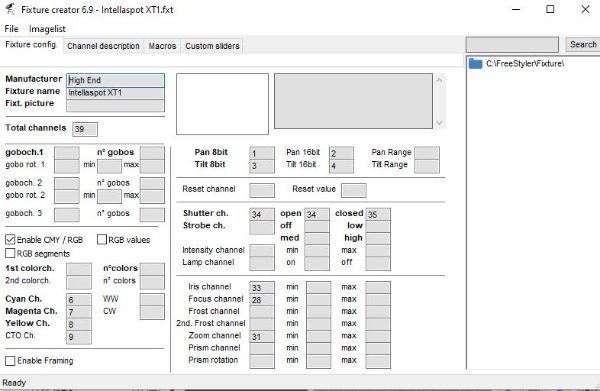Image resolution: width=600 pixels, height=391 pixels.
Task: Check the RGB segments option
Action: coord(10,253)
